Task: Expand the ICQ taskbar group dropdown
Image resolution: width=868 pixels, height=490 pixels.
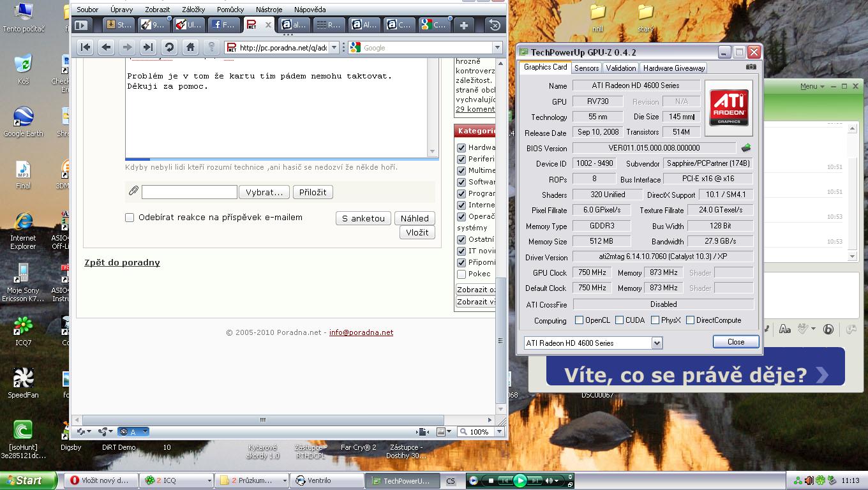Action: tap(209, 480)
